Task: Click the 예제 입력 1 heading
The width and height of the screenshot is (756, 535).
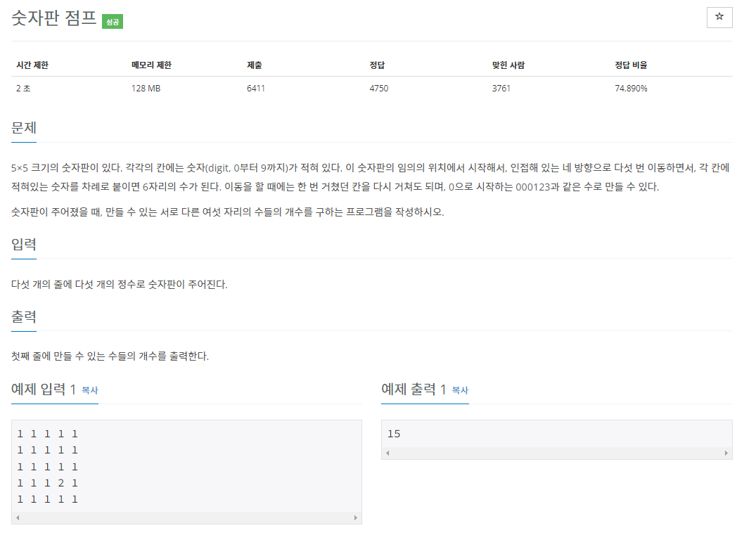Action: click(x=44, y=389)
